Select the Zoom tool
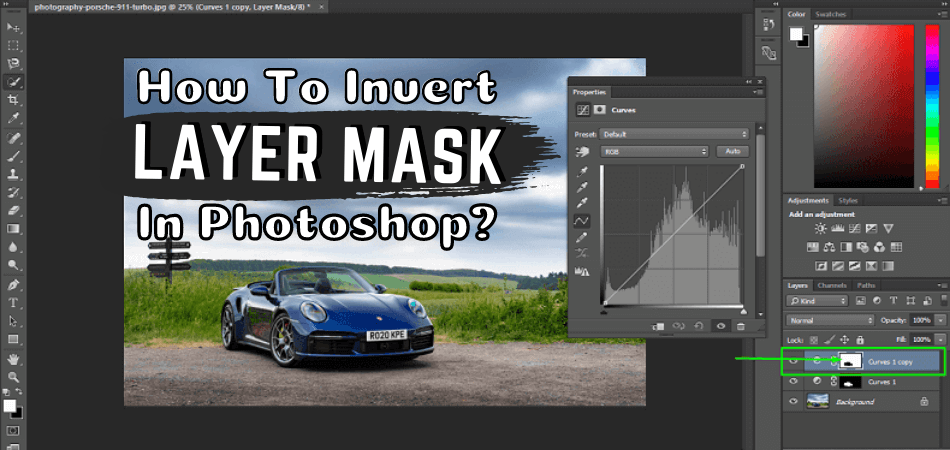Image resolution: width=950 pixels, height=450 pixels. click(x=13, y=377)
